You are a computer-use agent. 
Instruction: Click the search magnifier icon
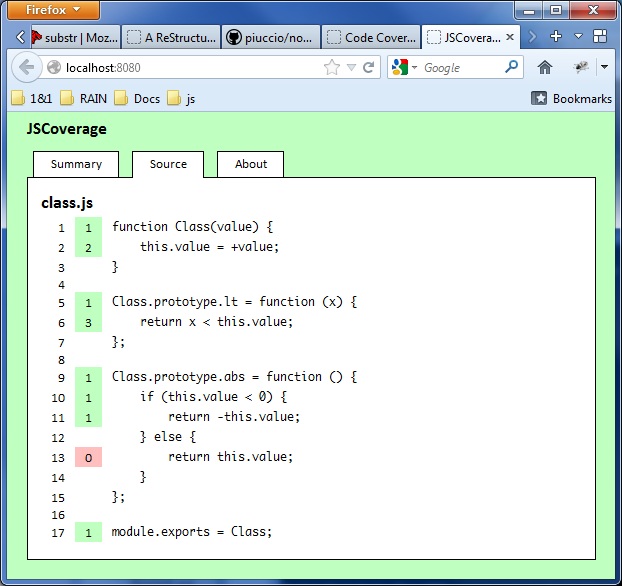coord(512,67)
